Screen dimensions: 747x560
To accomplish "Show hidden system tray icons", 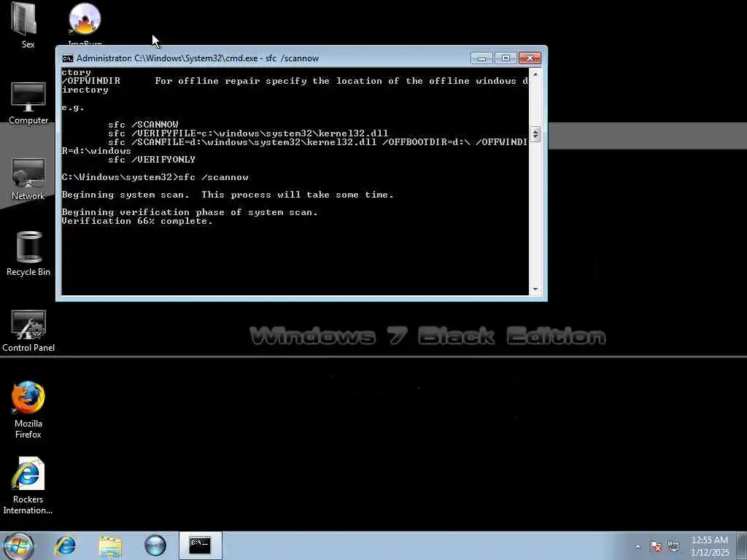I will click(638, 546).
